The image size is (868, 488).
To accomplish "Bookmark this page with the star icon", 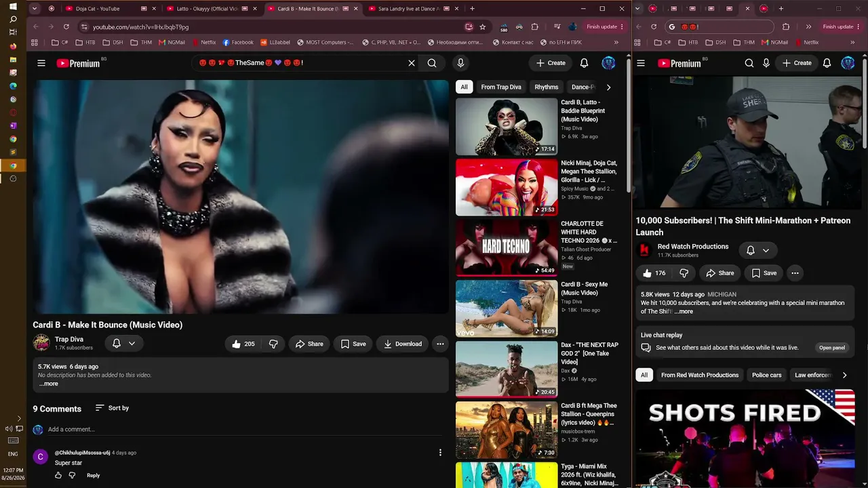I will tap(482, 26).
